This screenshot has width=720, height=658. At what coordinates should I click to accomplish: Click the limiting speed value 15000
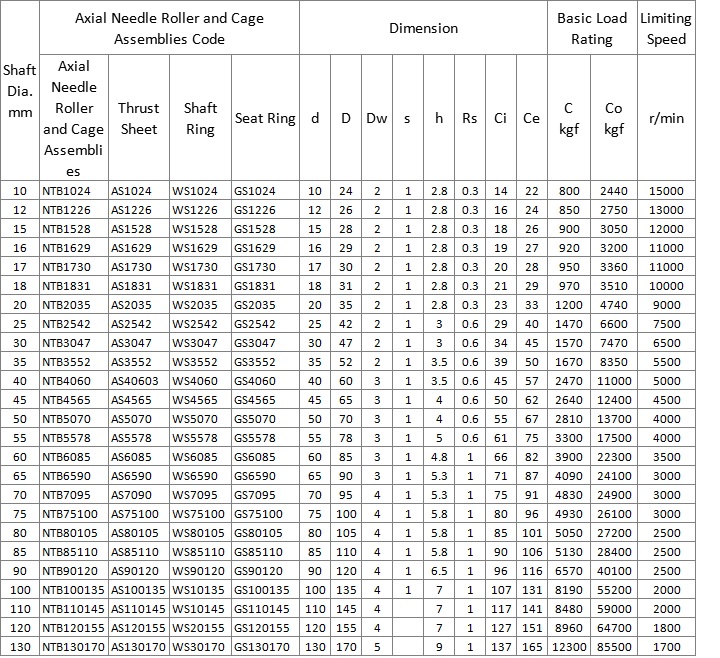pos(666,191)
